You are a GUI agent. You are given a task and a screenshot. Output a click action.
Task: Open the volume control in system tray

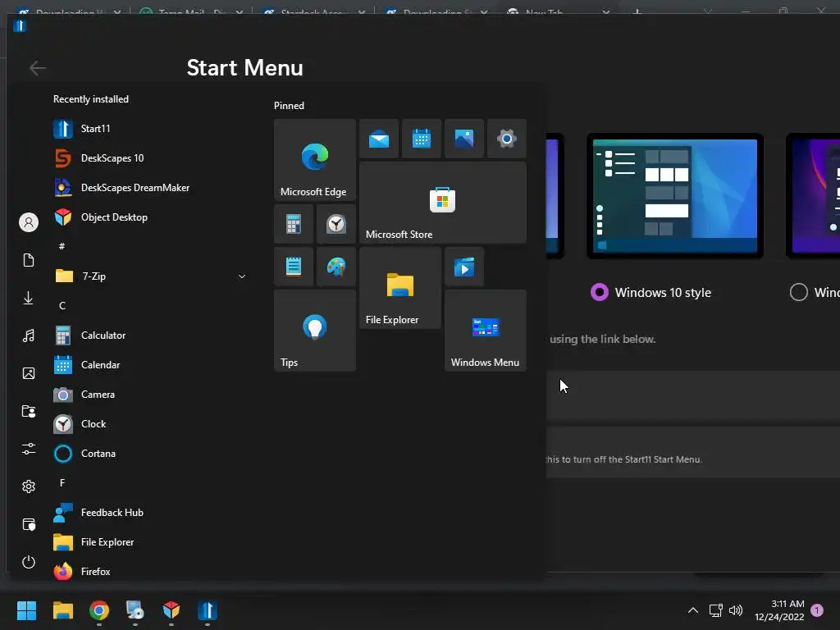tap(736, 610)
